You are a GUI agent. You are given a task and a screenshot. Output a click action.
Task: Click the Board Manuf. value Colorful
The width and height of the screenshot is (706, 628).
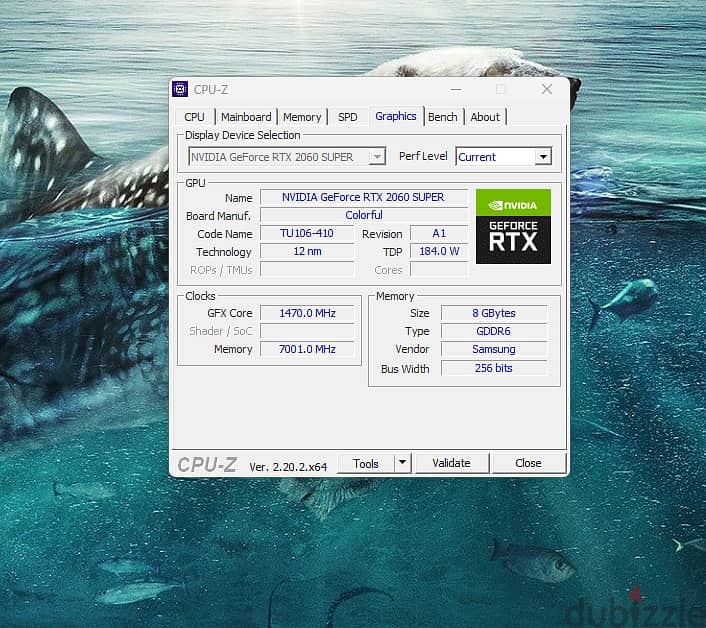click(x=363, y=215)
